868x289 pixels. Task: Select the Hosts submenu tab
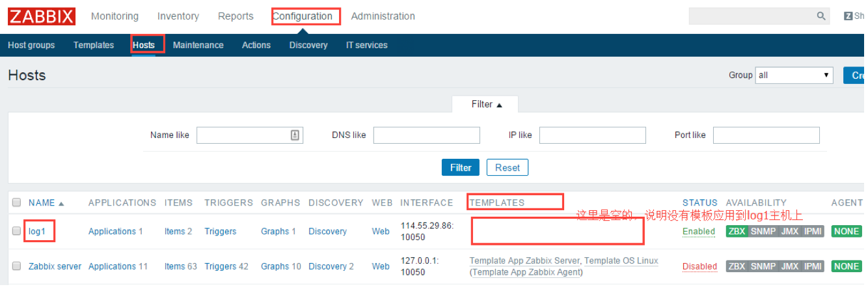[144, 45]
